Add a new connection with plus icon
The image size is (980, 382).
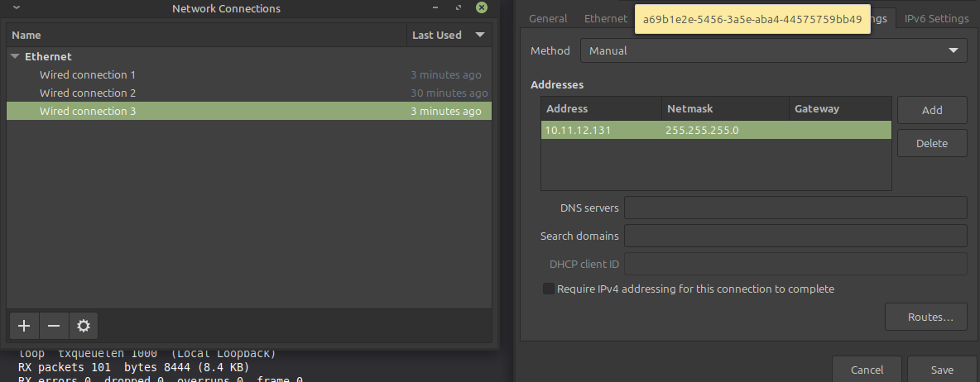[24, 326]
